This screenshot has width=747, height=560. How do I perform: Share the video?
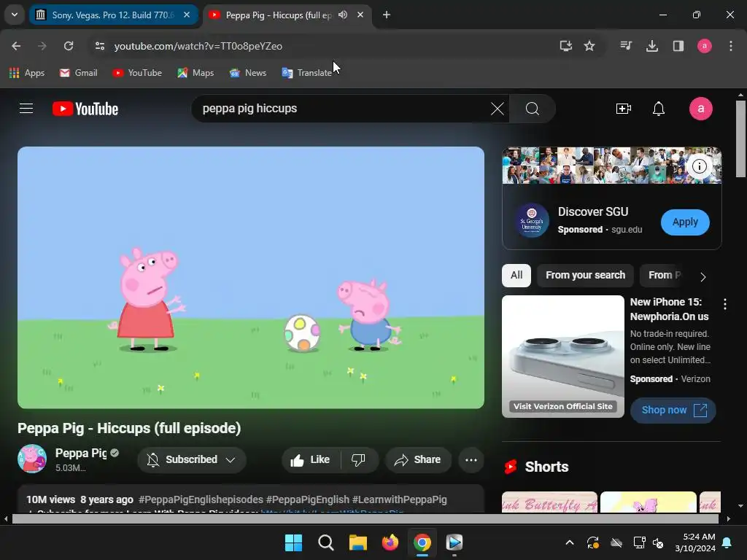tap(418, 459)
